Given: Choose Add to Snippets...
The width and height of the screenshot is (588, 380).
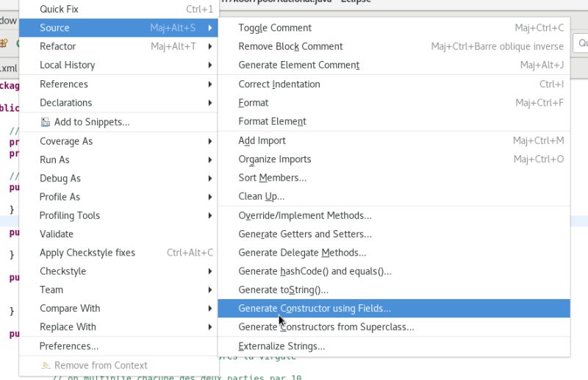Looking at the screenshot, I should [118, 122].
